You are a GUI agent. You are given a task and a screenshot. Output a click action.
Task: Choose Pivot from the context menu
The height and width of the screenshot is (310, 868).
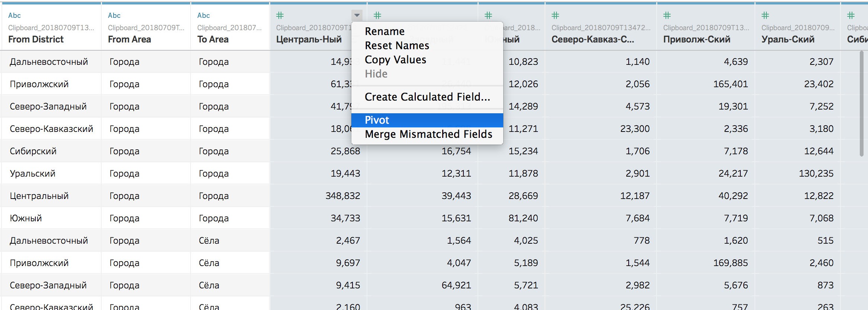coord(377,120)
